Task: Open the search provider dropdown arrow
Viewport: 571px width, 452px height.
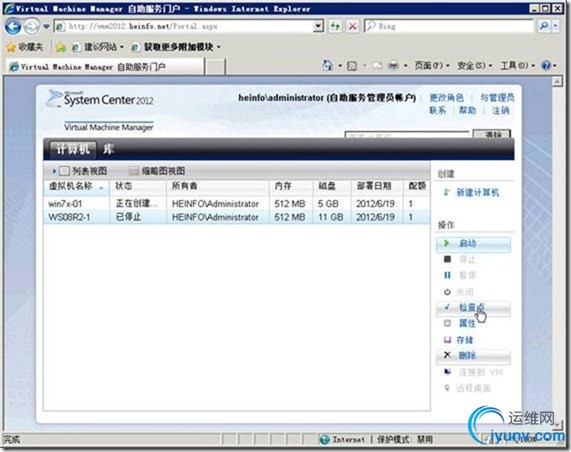Action: coord(555,26)
